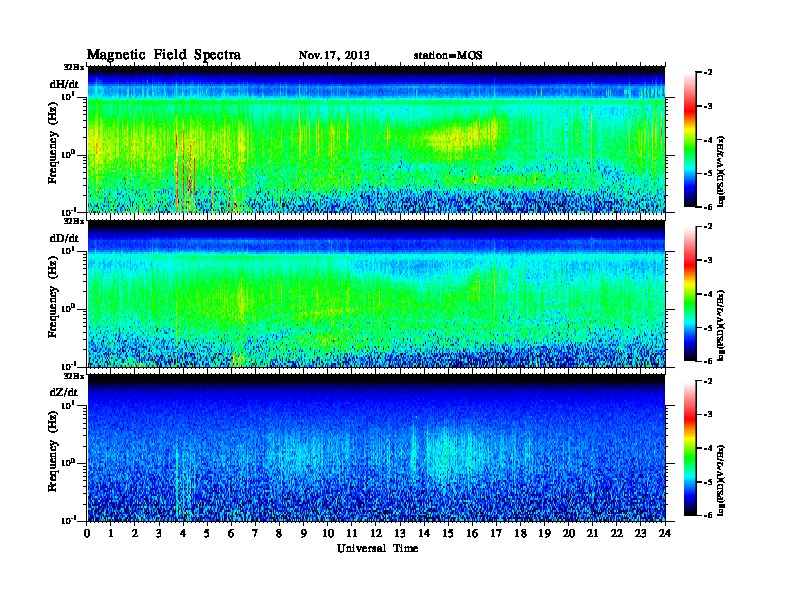Click the dD/dt panel colorbar
This screenshot has height=612, width=792.
tap(690, 294)
